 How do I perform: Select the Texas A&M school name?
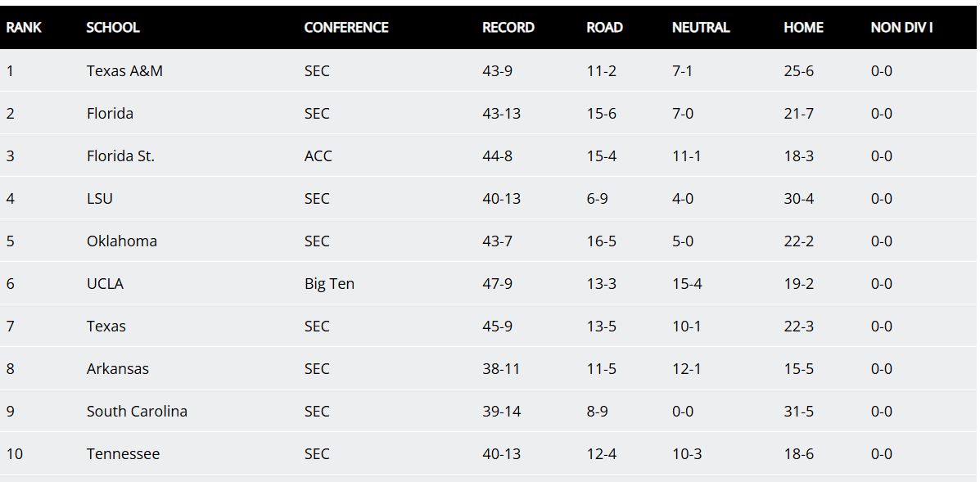pos(124,70)
